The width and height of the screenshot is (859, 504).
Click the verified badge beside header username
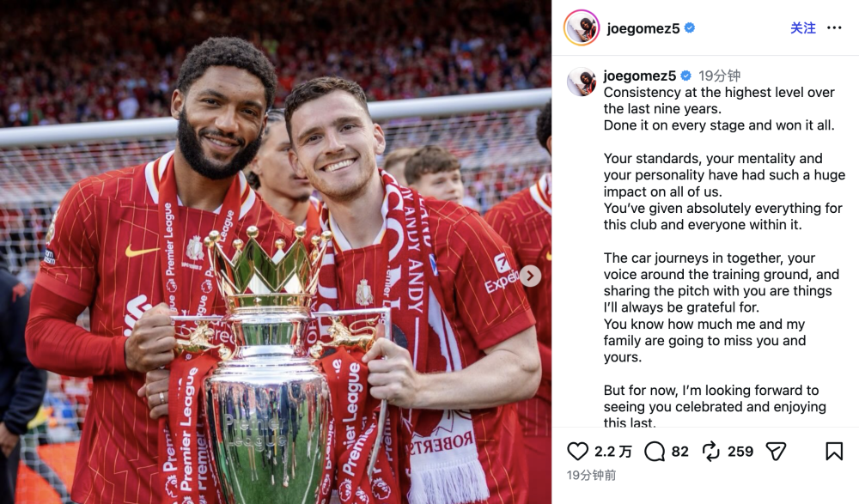[x=690, y=28]
